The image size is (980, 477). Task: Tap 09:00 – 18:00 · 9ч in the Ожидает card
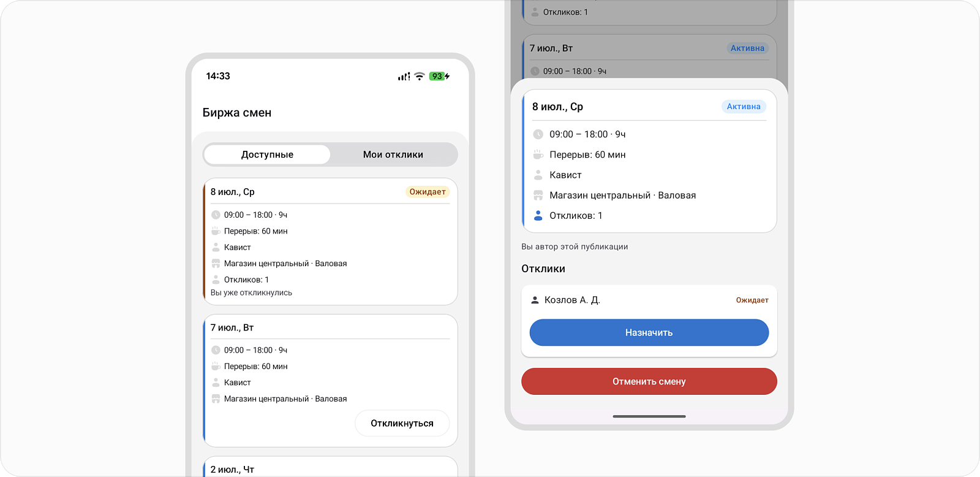click(255, 215)
